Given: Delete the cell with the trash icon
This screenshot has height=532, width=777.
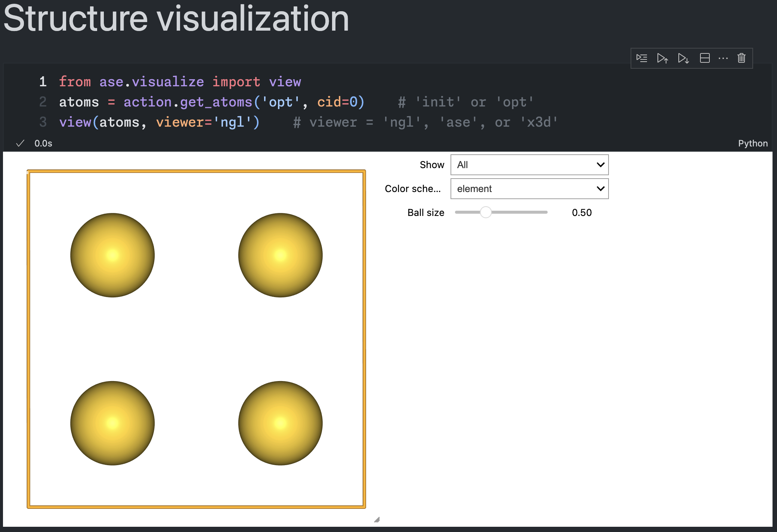Looking at the screenshot, I should tap(742, 58).
